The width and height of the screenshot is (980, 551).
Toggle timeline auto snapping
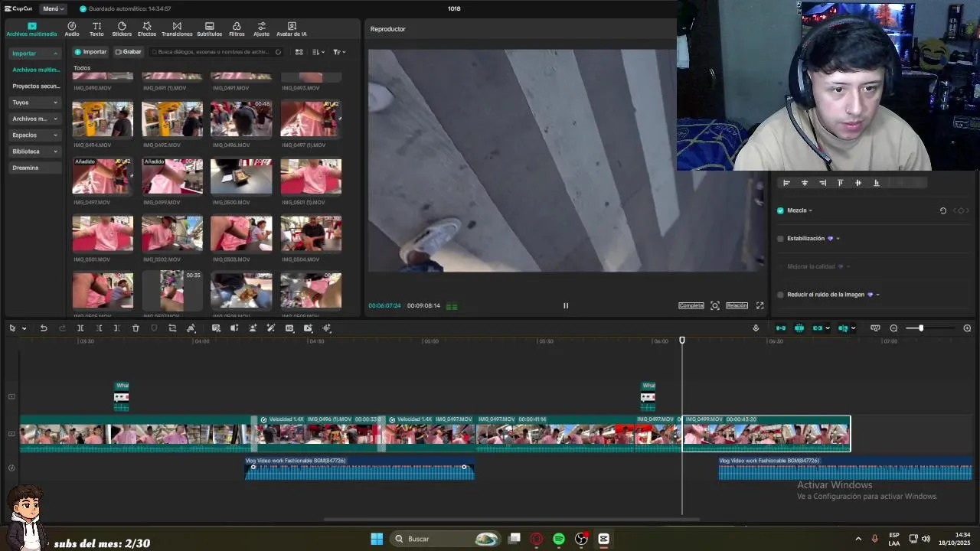pyautogui.click(x=799, y=328)
